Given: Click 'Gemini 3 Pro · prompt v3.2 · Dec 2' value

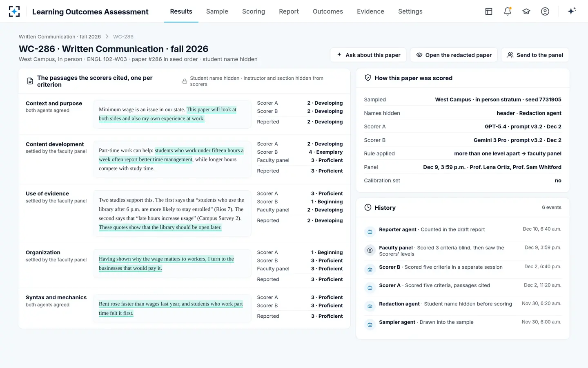Looking at the screenshot, I should tap(517, 140).
